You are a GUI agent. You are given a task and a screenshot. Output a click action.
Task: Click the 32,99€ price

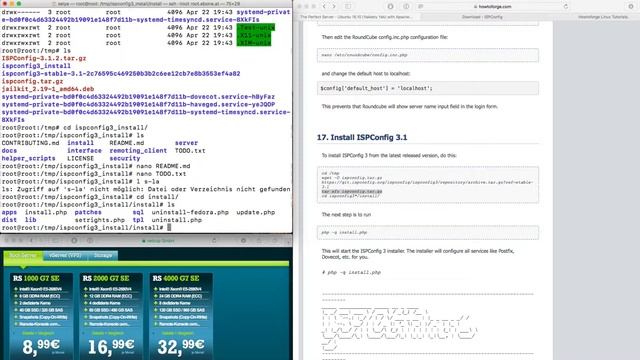[181, 347]
